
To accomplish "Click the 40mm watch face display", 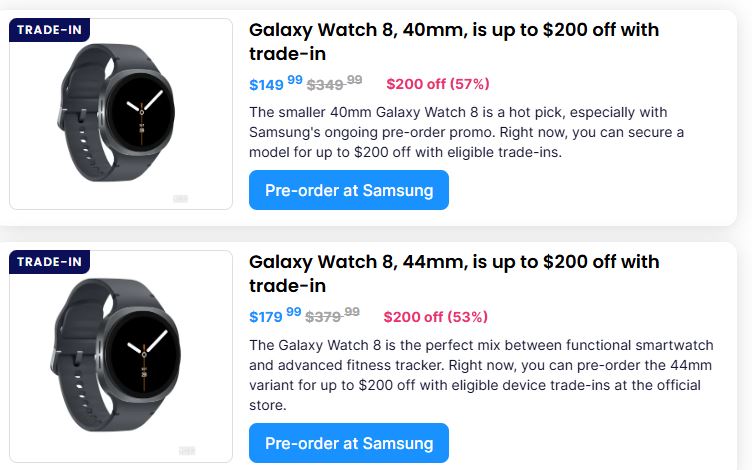I will click(141, 104).
